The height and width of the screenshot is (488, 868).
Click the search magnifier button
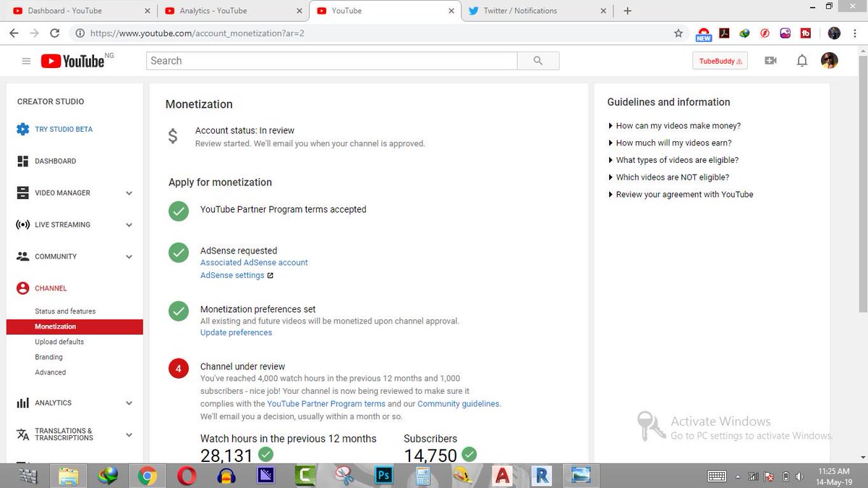537,61
